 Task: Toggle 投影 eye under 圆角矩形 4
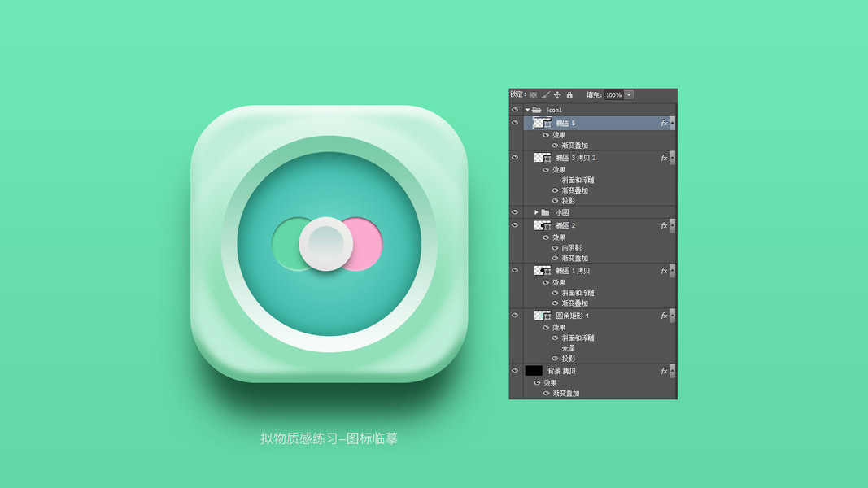(555, 359)
